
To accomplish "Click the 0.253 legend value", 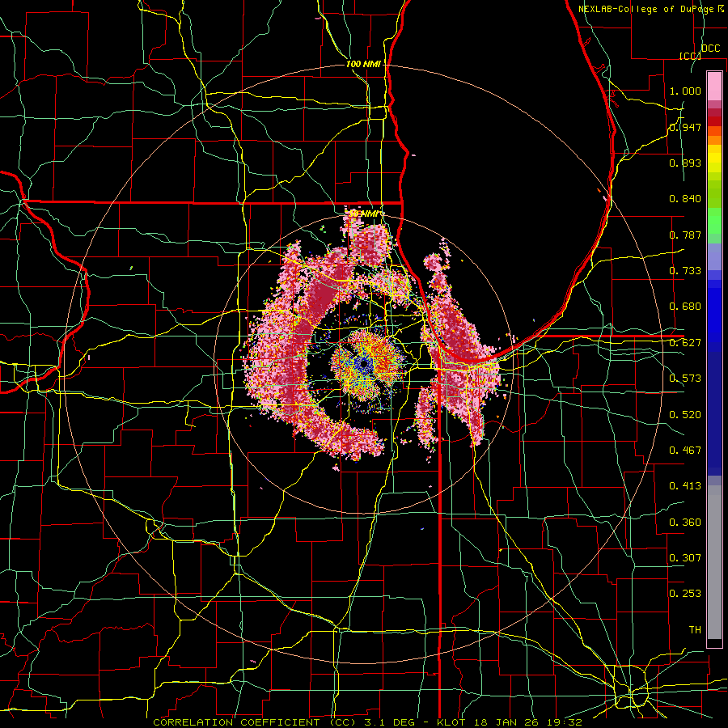I will coord(685,594).
